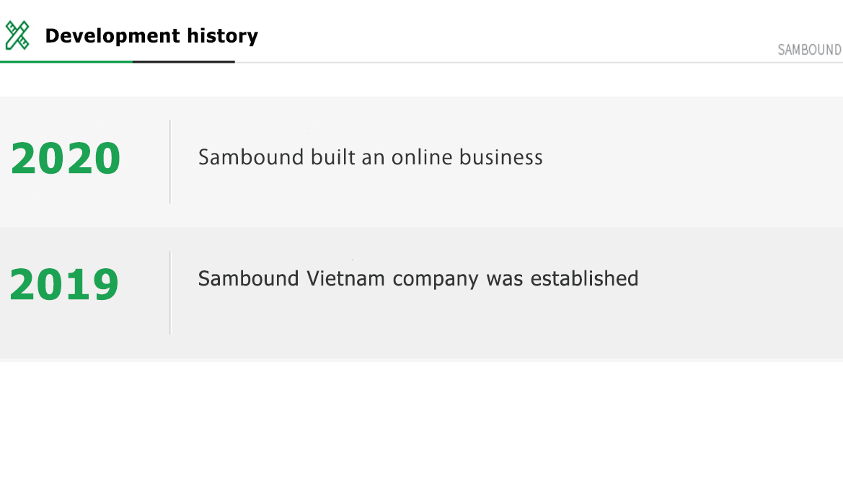Click the word 'business' in the 2020 entry
The image size is (843, 504).
[x=501, y=157]
